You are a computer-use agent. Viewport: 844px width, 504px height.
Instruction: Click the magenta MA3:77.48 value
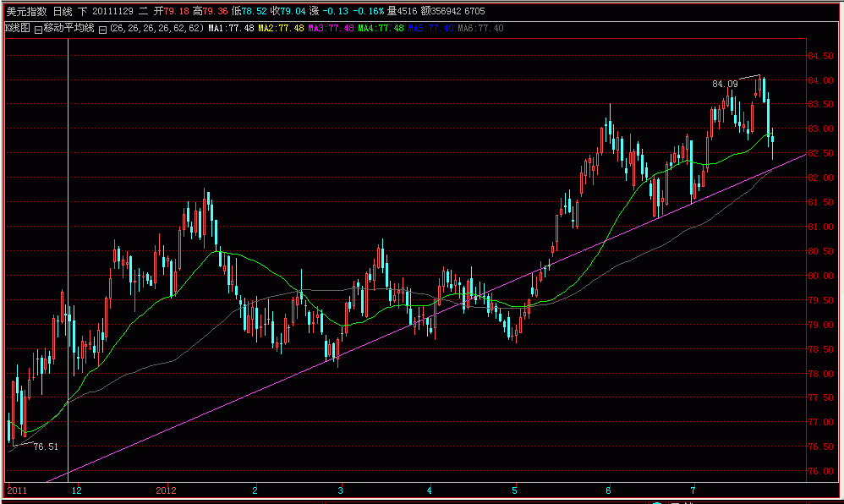tap(331, 28)
